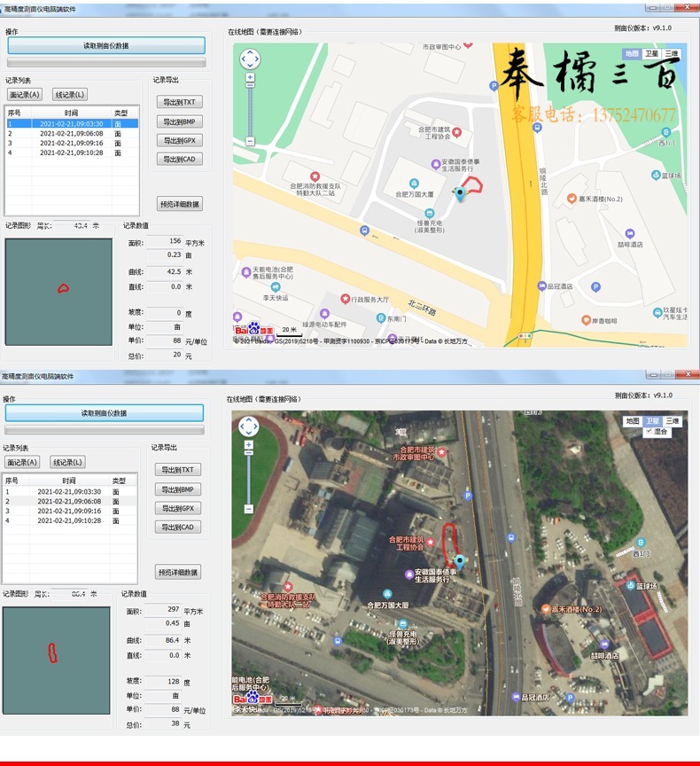Viewport: 700px width, 766px height.
Task: Select record 1 at 09:03:30 in upper window
Action: 72,123
